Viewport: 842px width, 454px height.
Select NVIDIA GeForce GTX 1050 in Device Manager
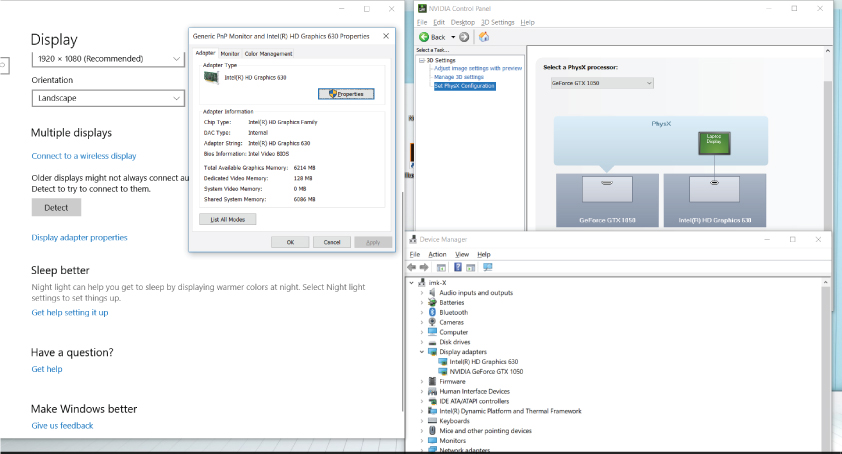click(x=486, y=371)
